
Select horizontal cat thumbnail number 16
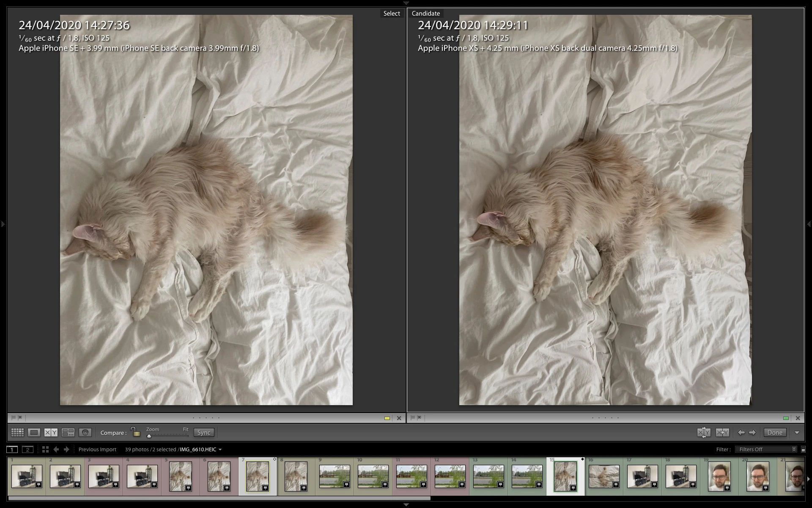[x=604, y=476]
